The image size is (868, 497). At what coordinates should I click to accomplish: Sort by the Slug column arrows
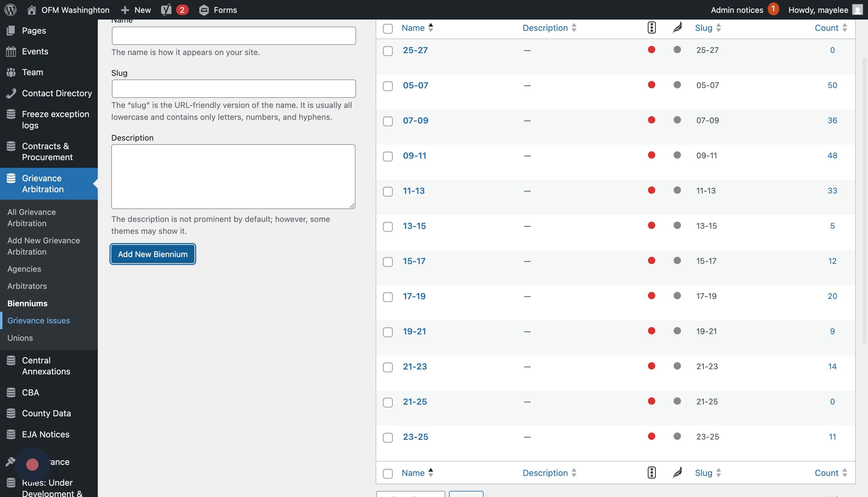pos(719,28)
